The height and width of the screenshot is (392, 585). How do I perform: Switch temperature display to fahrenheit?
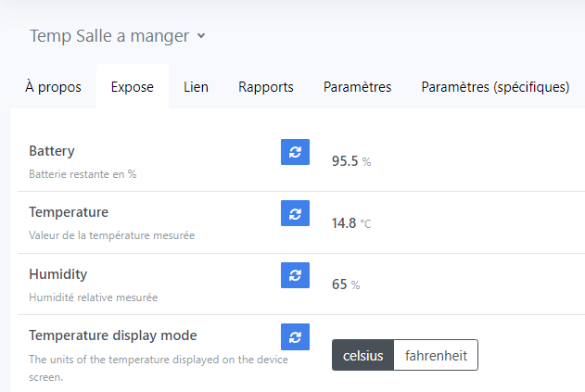(x=436, y=356)
